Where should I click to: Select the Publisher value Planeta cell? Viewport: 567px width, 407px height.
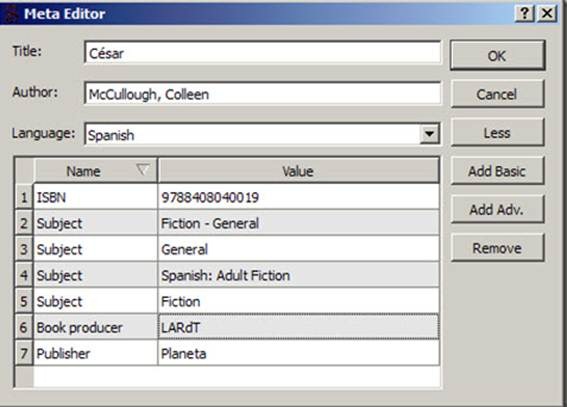coord(298,353)
